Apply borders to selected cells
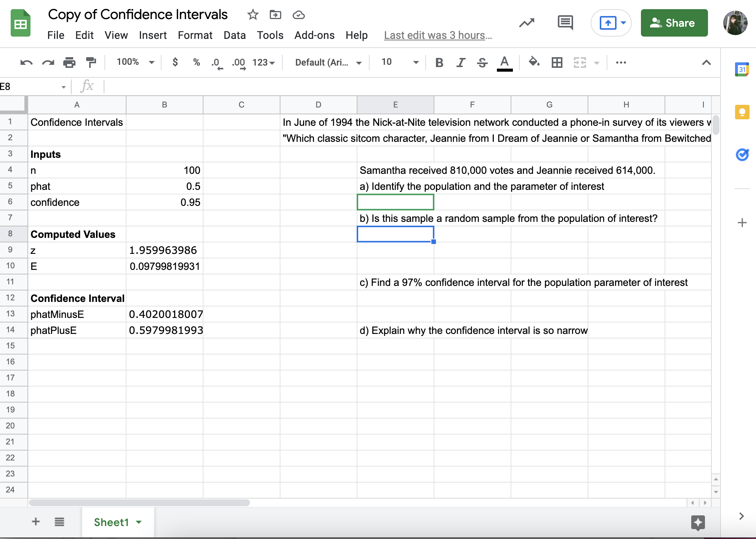 coord(557,62)
